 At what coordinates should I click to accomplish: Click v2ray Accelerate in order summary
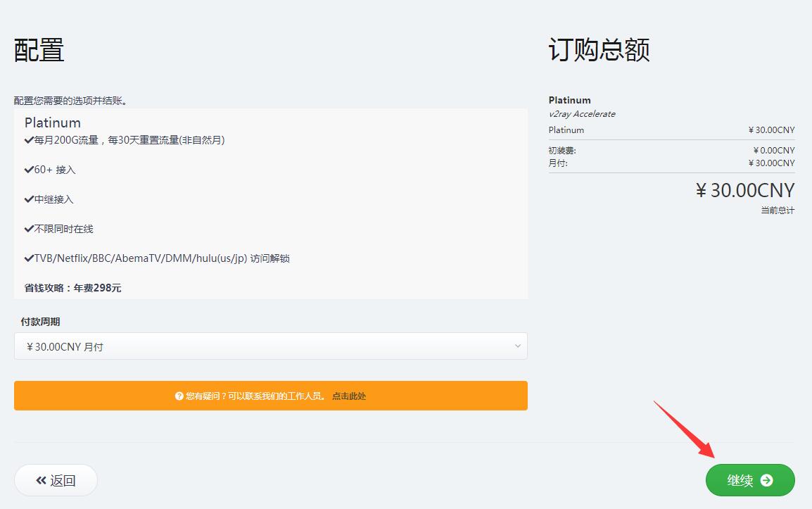[582, 114]
